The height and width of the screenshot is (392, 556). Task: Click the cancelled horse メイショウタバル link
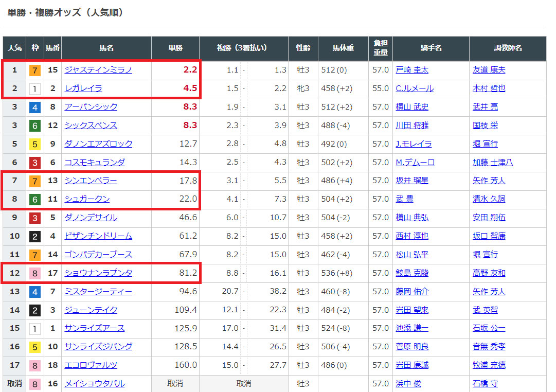(94, 384)
